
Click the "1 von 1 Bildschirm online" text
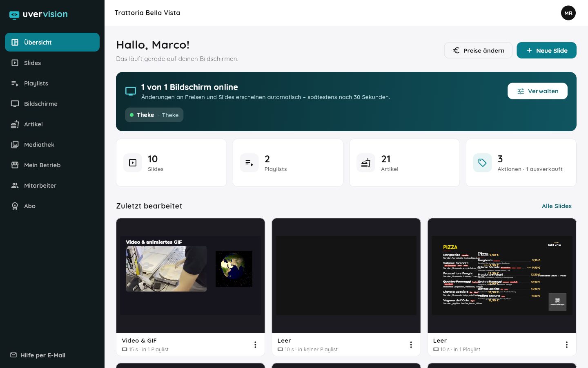click(x=189, y=87)
